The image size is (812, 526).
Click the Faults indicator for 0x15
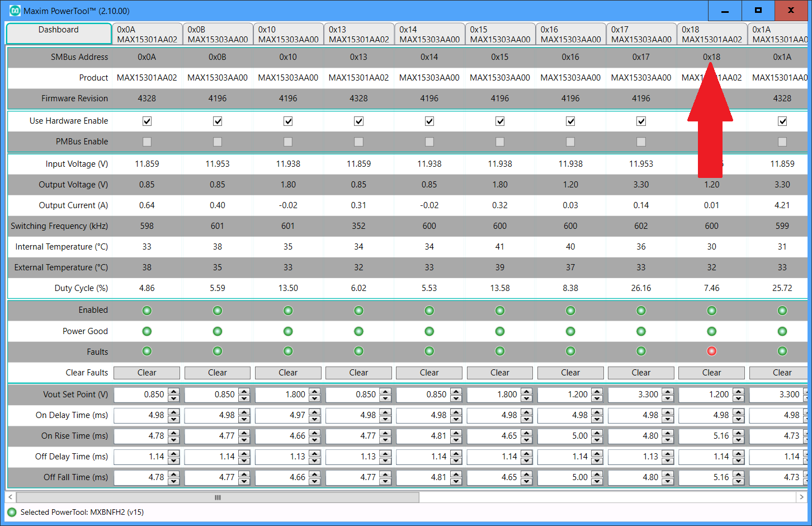click(500, 351)
